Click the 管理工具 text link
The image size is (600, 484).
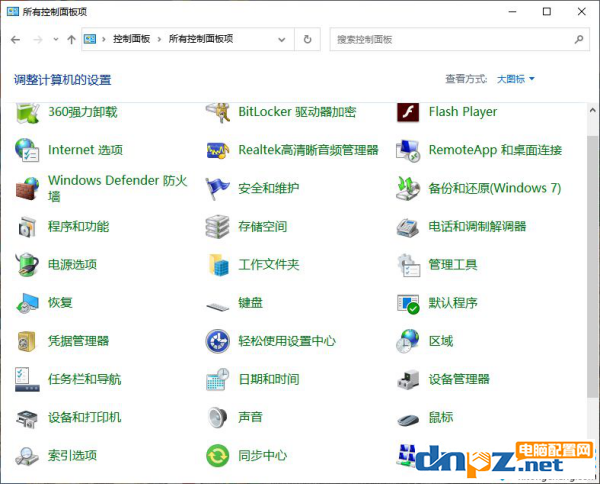(453, 264)
